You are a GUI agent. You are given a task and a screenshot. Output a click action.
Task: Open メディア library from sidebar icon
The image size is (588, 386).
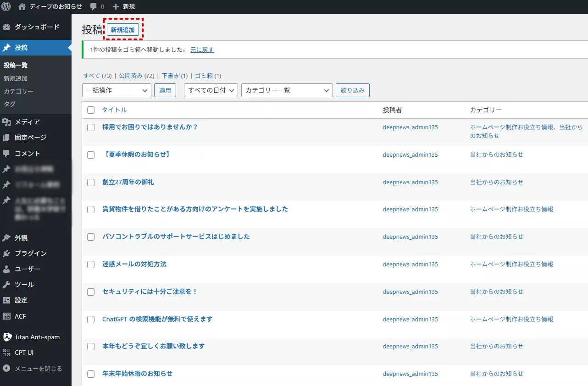click(x=6, y=122)
